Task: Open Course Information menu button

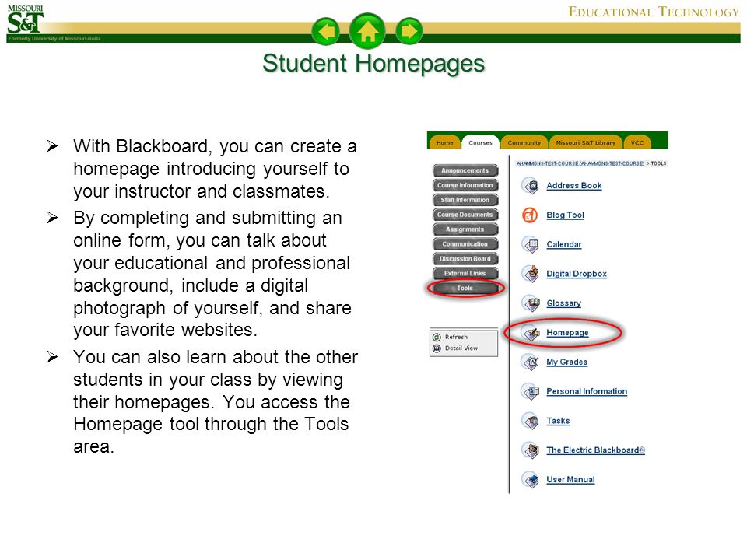Action: point(465,185)
